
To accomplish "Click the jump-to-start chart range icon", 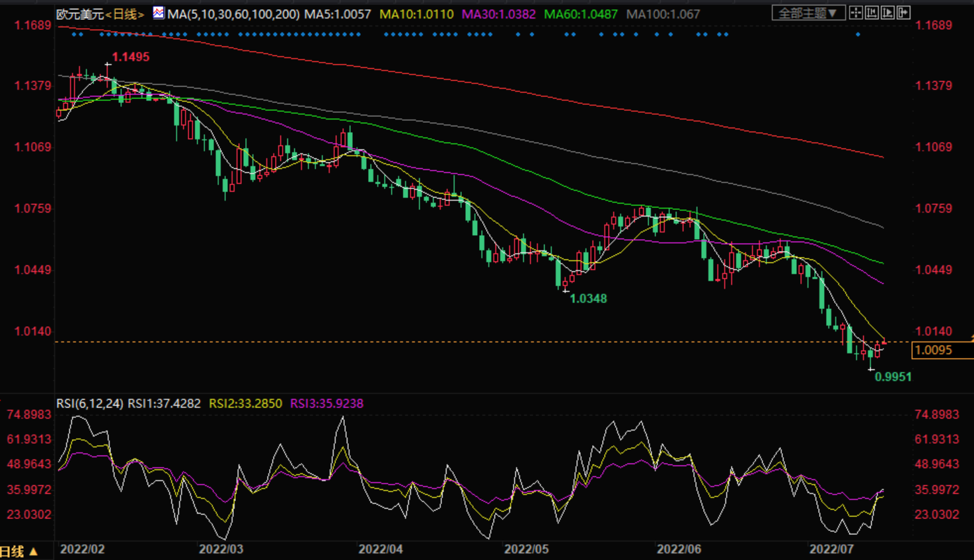I will pos(872,13).
